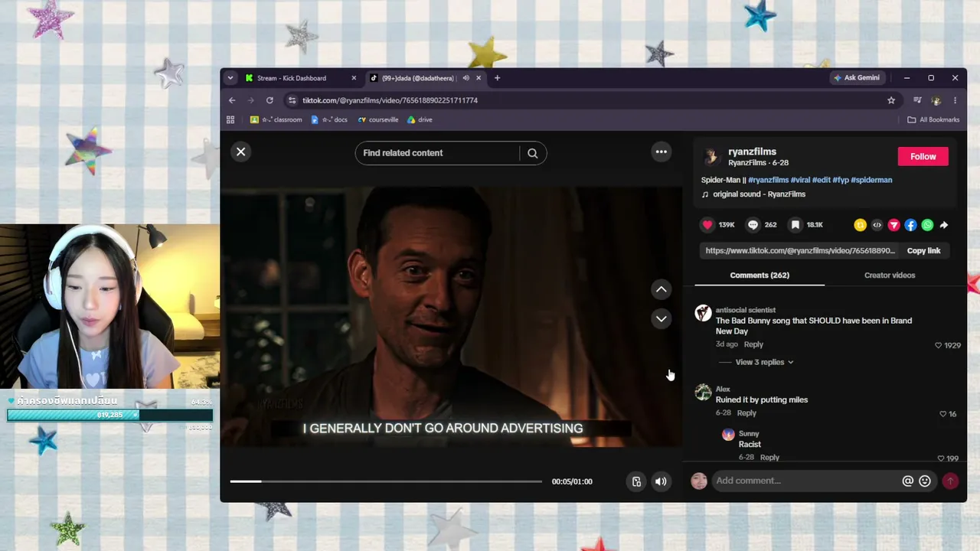The image size is (980, 551).
Task: Like antisocial scientist's comment
Action: 939,345
